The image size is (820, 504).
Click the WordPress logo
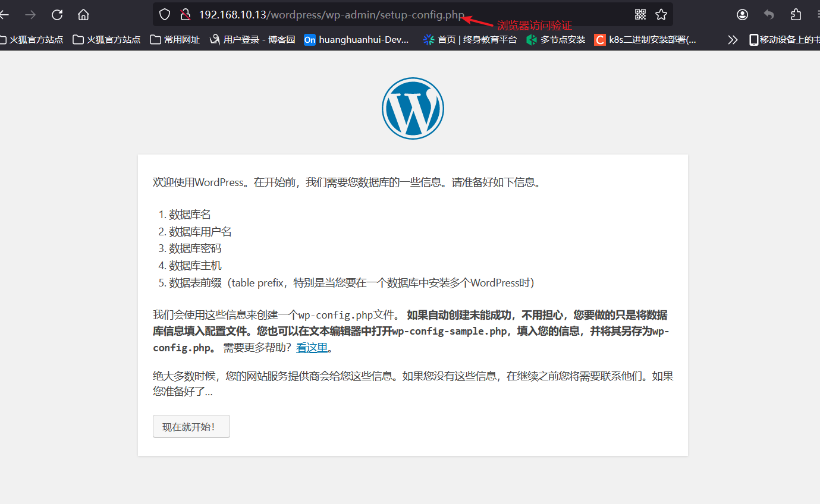413,108
